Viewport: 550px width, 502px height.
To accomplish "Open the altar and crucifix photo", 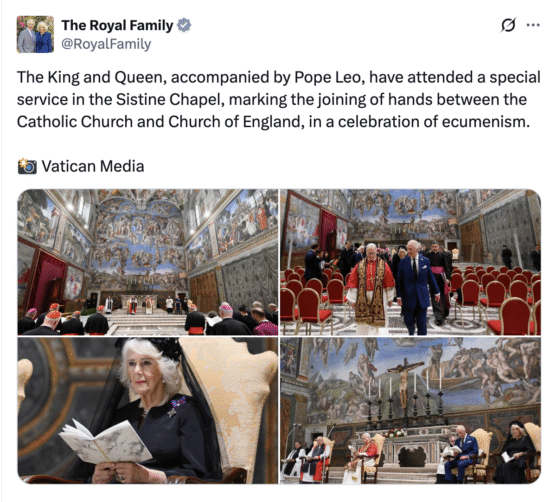I will tap(410, 410).
